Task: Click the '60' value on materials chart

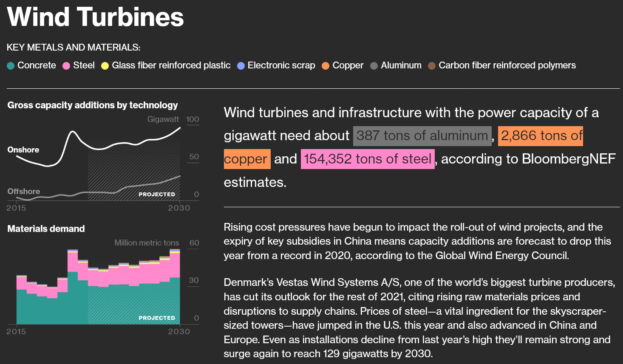Action: tap(194, 243)
